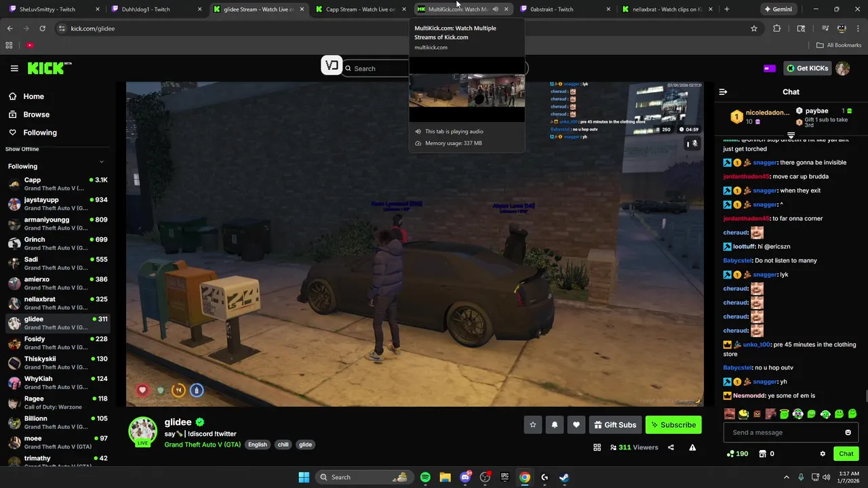Open nellaxbrat channel in Following list
868x488 pixels.
click(x=58, y=304)
